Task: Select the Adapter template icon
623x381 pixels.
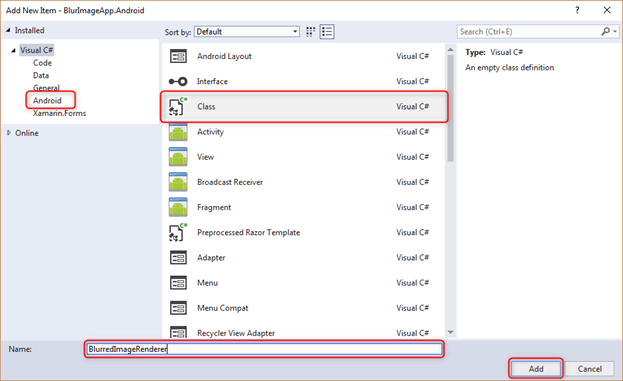Action: pyautogui.click(x=178, y=257)
